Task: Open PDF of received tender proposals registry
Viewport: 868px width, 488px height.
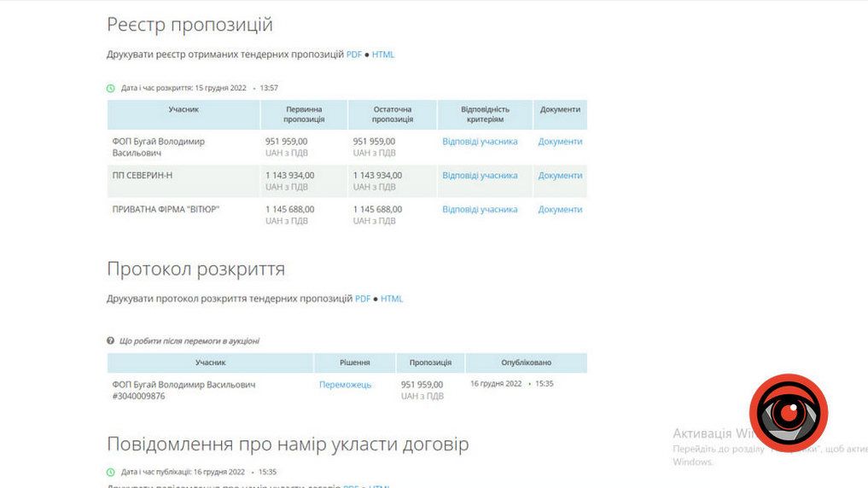Action: point(353,55)
